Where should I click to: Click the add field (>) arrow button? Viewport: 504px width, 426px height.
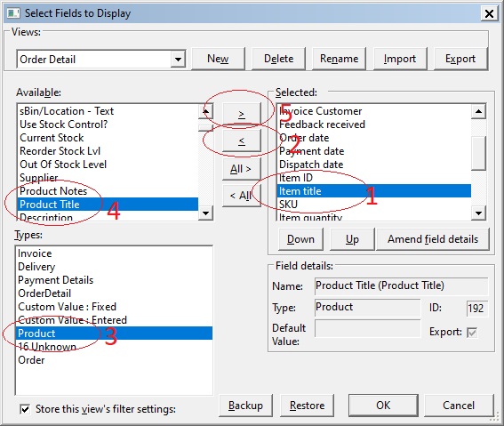pyautogui.click(x=242, y=114)
